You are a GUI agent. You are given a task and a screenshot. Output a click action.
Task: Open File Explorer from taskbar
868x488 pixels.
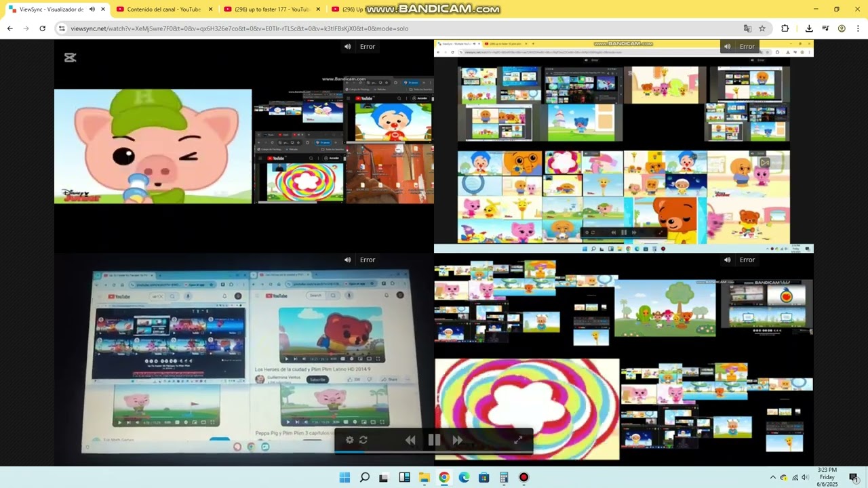click(424, 477)
